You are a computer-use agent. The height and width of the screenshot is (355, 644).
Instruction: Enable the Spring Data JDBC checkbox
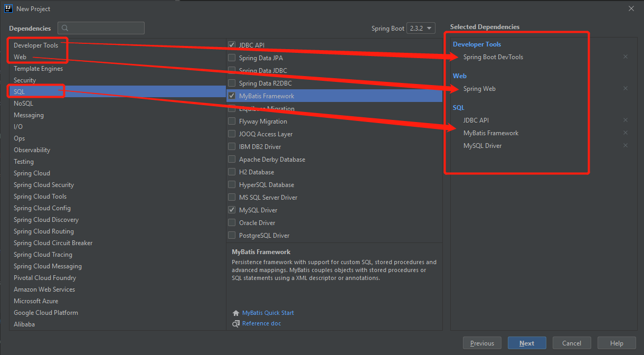[232, 70]
